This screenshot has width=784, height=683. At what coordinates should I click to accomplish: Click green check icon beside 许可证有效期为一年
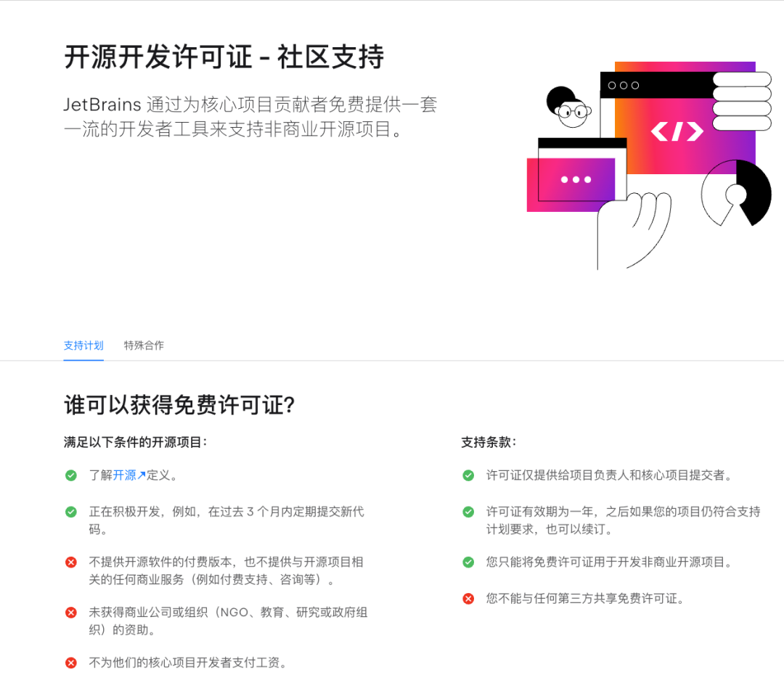[468, 512]
